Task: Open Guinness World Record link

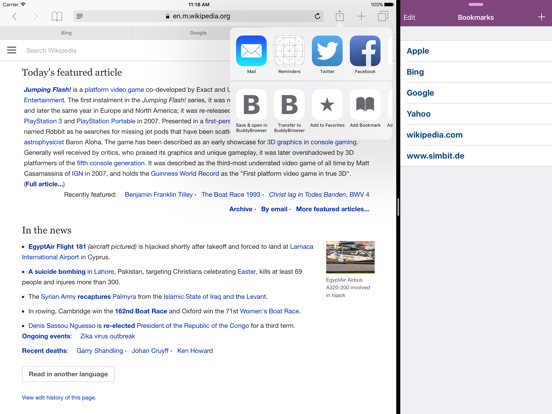Action: (x=185, y=174)
